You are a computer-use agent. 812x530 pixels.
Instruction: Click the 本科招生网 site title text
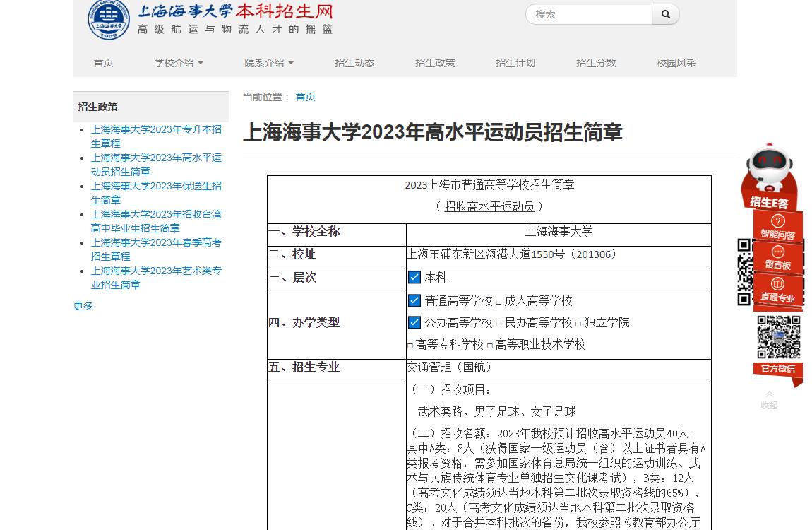[285, 11]
